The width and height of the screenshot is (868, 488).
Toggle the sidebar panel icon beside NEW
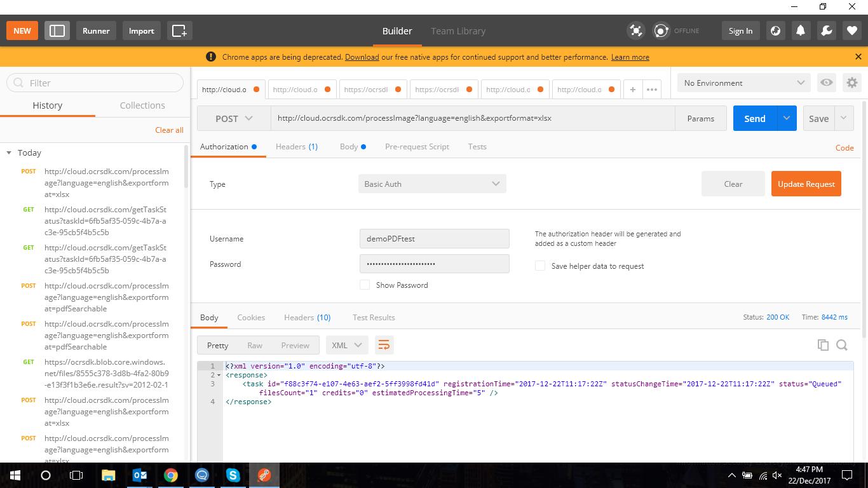[57, 30]
